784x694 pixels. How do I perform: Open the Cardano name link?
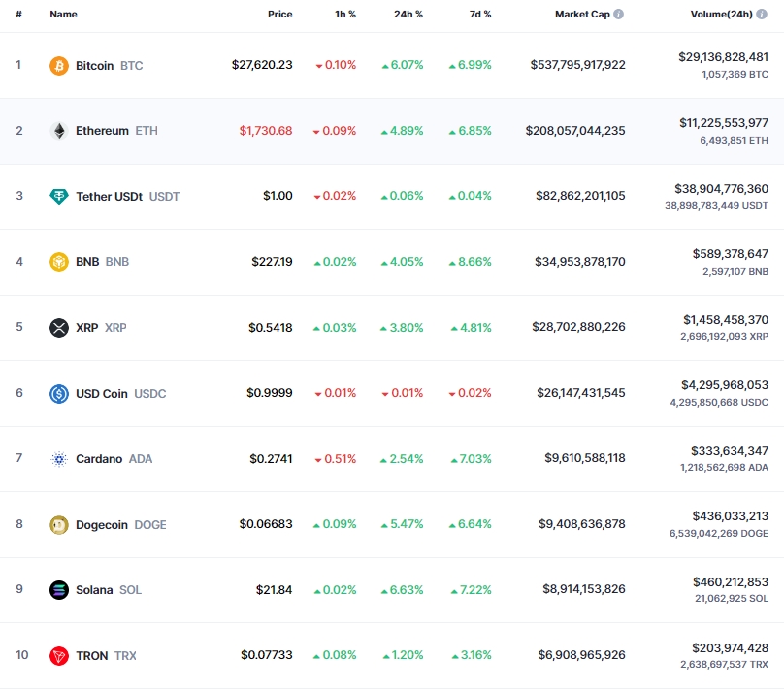(x=99, y=459)
